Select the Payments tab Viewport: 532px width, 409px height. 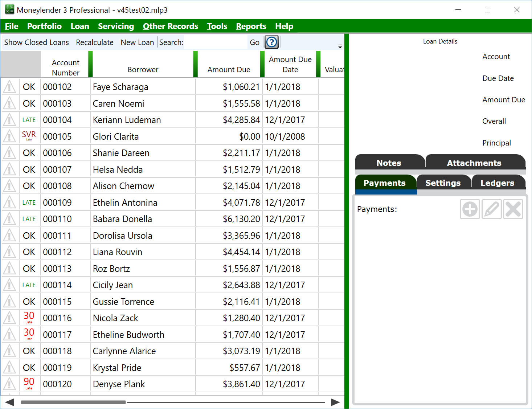coord(385,183)
